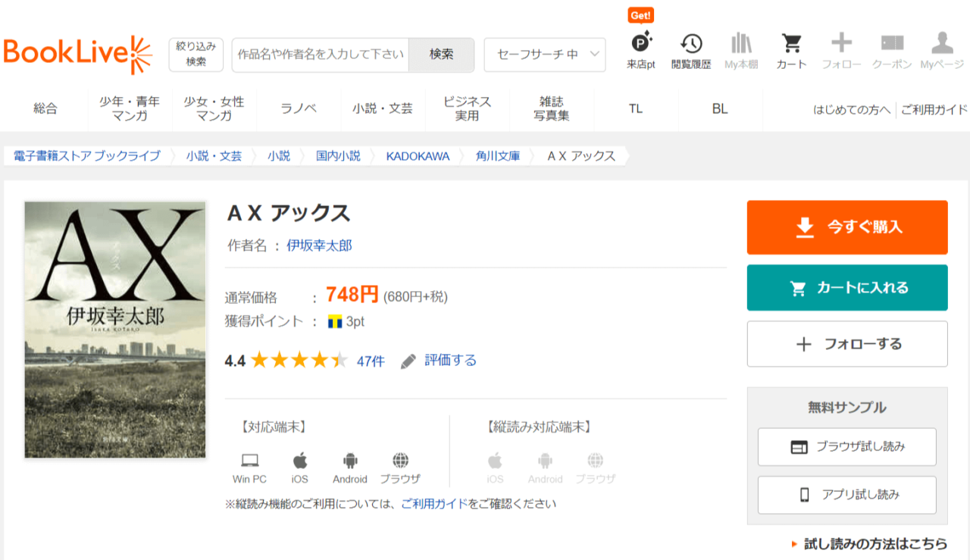Click the ブラウザ試し読み sample button

[x=847, y=447]
